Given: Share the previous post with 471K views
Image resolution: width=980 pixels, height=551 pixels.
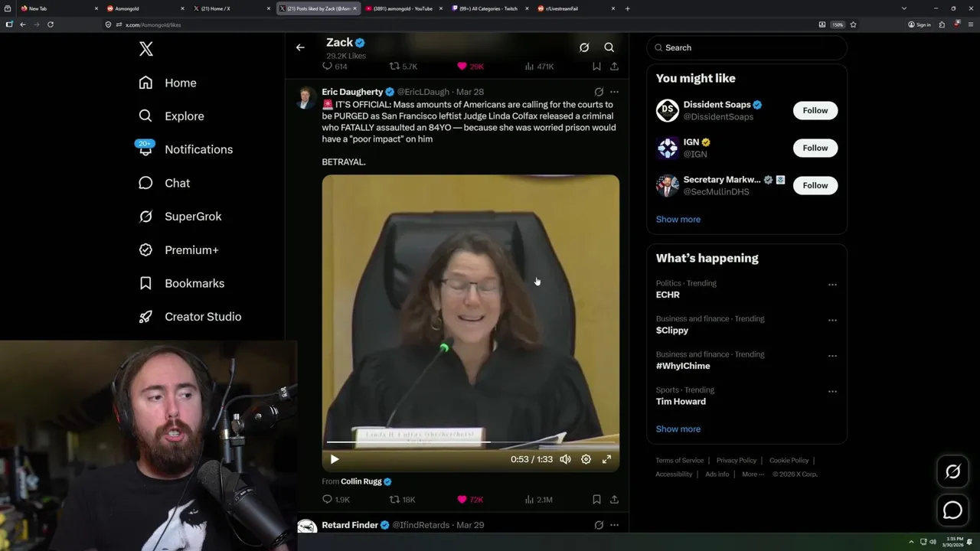Looking at the screenshot, I should click(614, 67).
